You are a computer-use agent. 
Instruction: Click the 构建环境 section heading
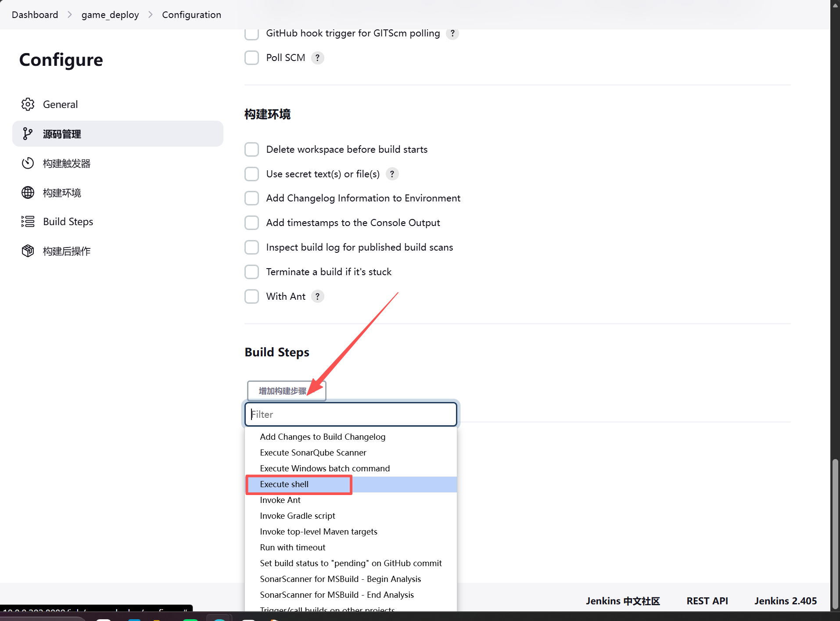click(x=267, y=115)
